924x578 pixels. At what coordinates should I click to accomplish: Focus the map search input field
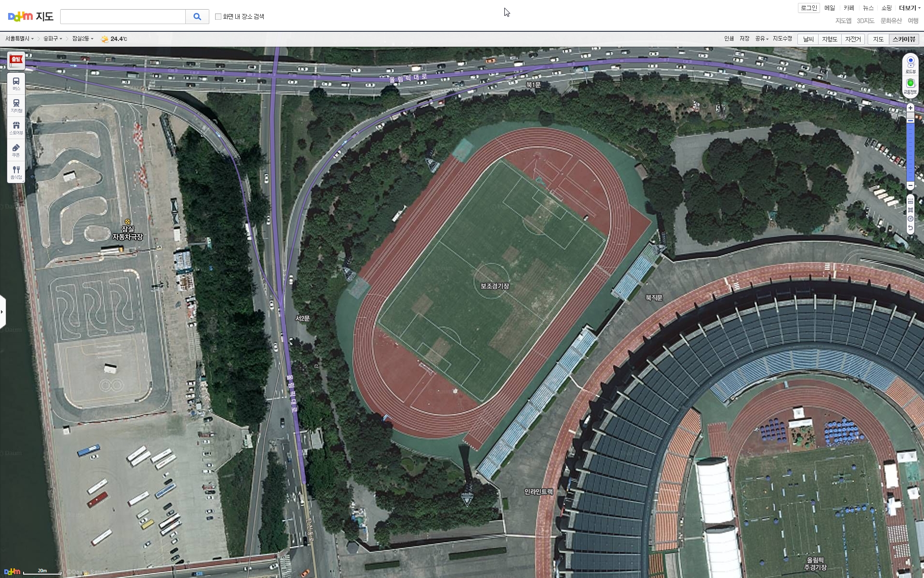[123, 16]
